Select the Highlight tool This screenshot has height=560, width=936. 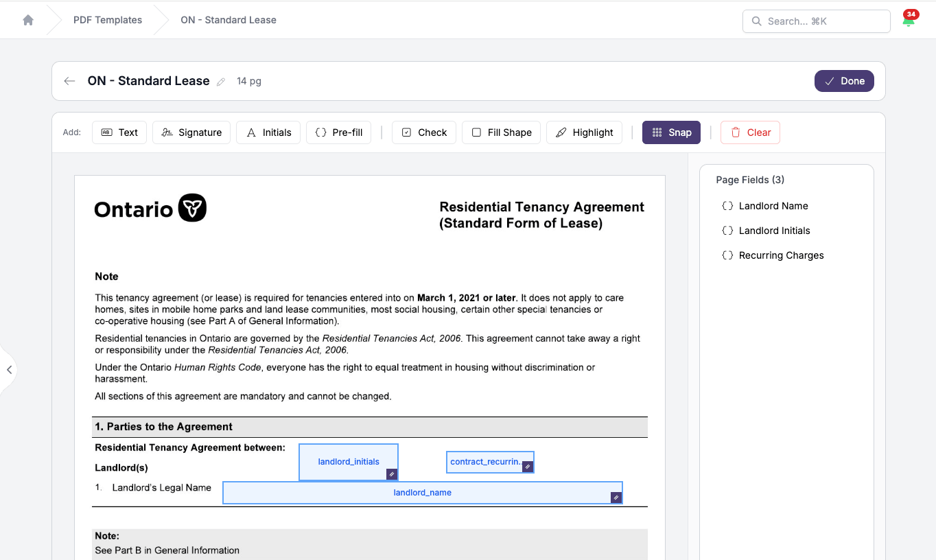(x=584, y=132)
